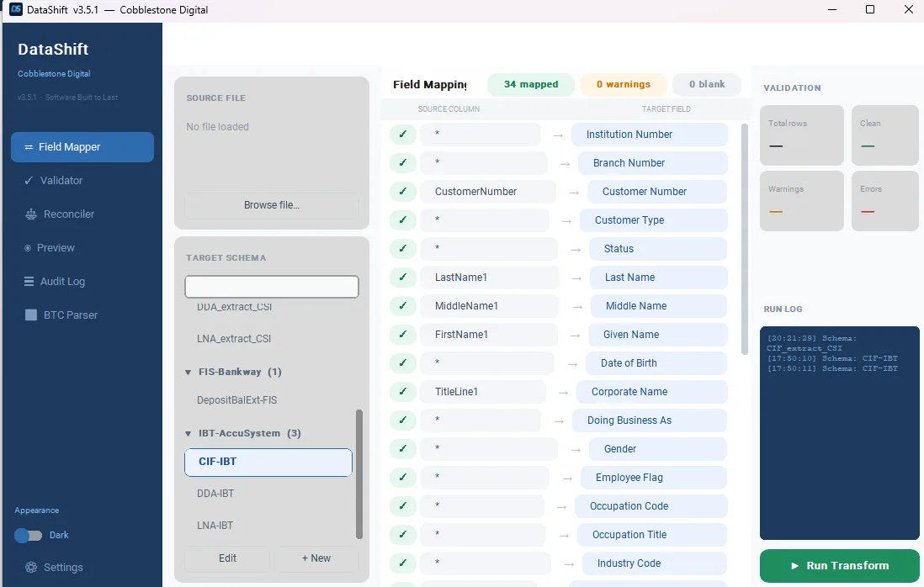Toggle the Dark appearance switch
This screenshot has width=924, height=587.
29,535
